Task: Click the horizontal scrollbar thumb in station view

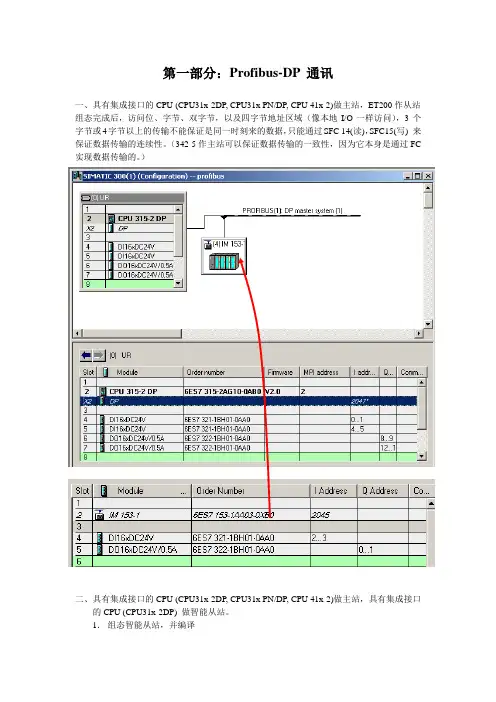Action: (x=132, y=334)
